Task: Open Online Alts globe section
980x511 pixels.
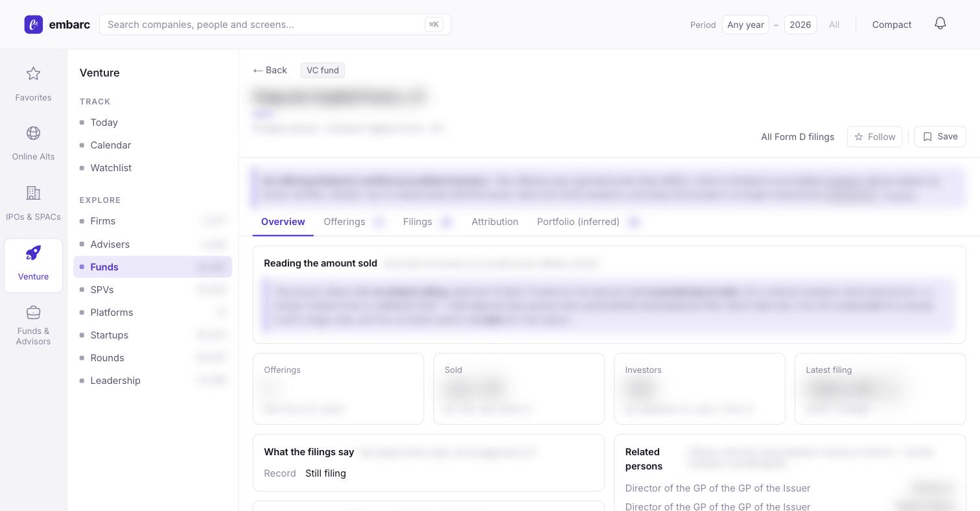Action: [33, 143]
